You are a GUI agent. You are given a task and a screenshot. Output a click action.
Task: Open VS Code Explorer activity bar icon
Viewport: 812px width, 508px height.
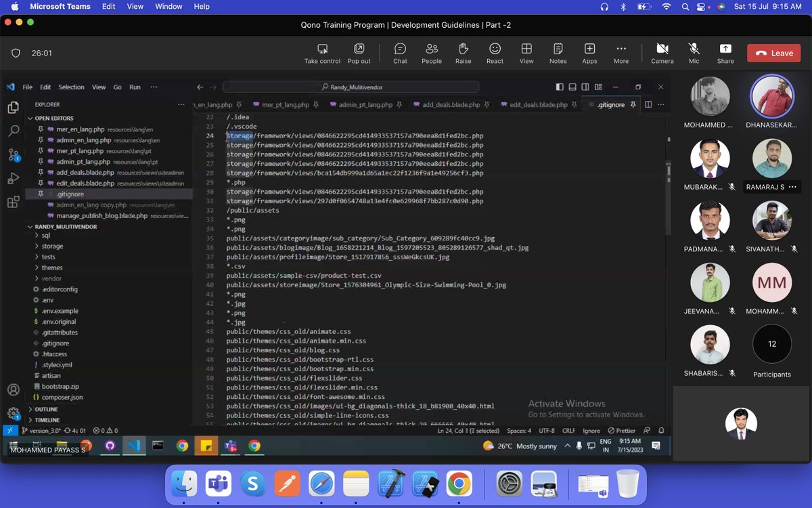click(x=13, y=107)
